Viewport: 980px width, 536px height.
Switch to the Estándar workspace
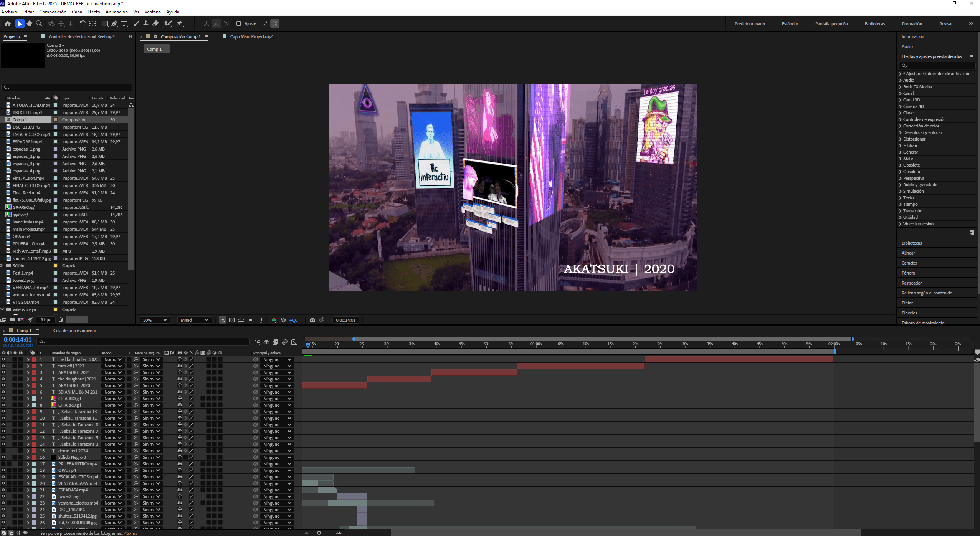tap(790, 24)
